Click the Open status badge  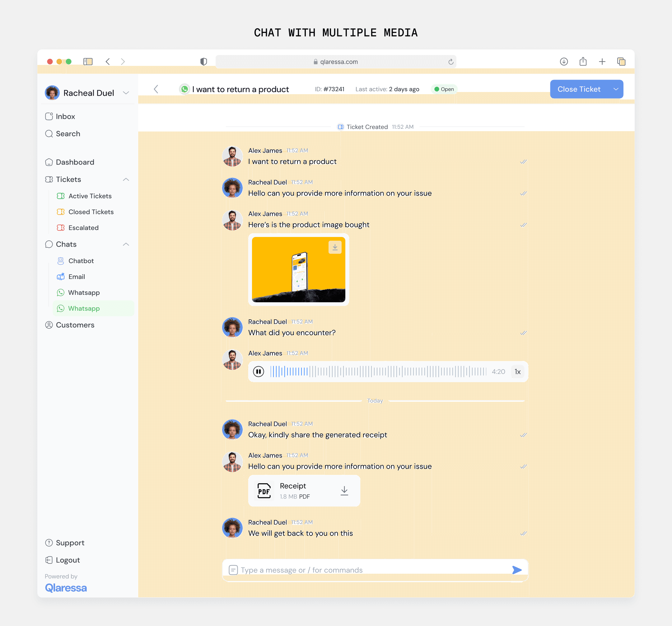tap(444, 89)
